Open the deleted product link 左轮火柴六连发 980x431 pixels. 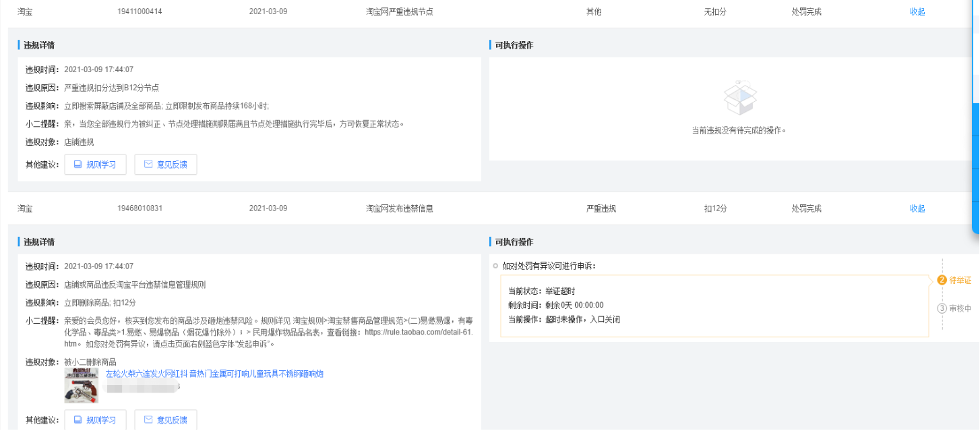[x=214, y=374]
